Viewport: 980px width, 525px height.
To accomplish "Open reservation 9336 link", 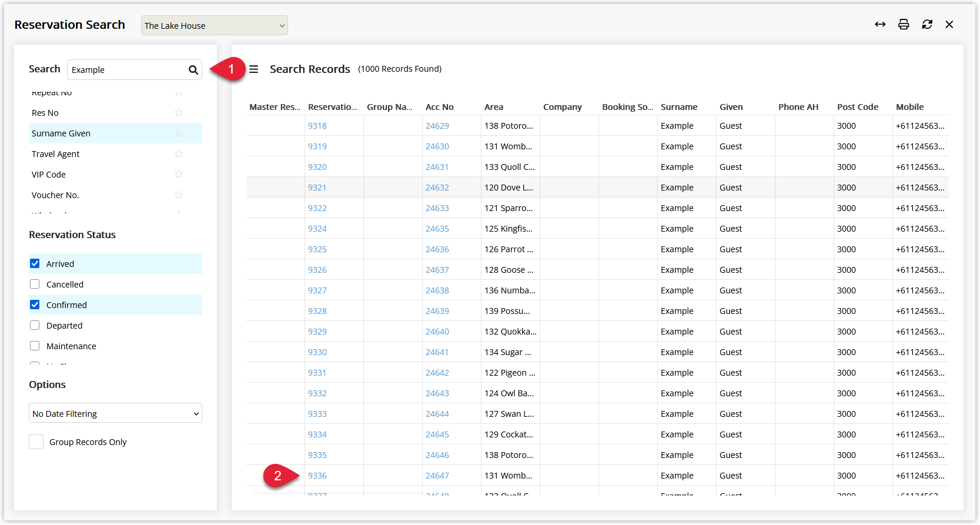I will (317, 476).
